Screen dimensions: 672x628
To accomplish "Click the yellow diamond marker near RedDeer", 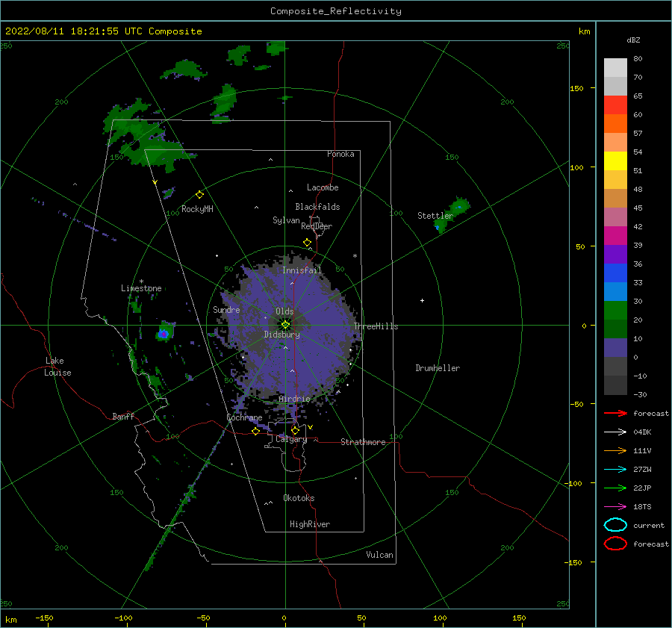I will tap(307, 243).
